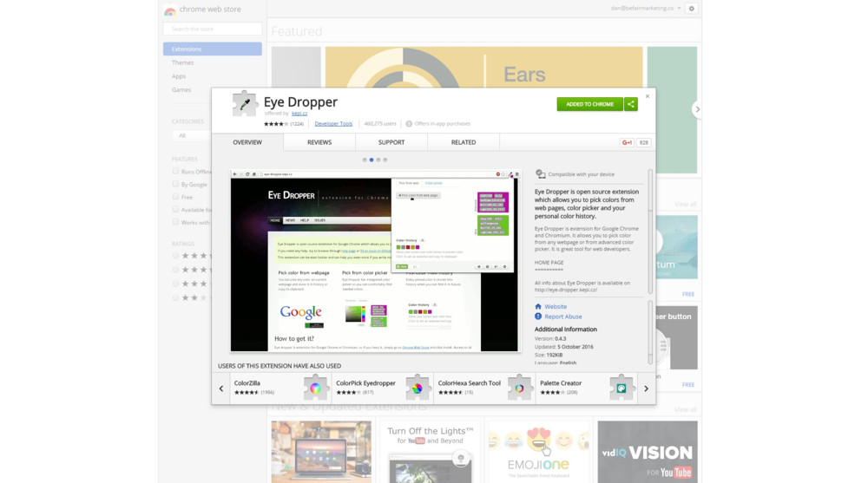Click the share icon next to Added to Chrome

tap(630, 104)
